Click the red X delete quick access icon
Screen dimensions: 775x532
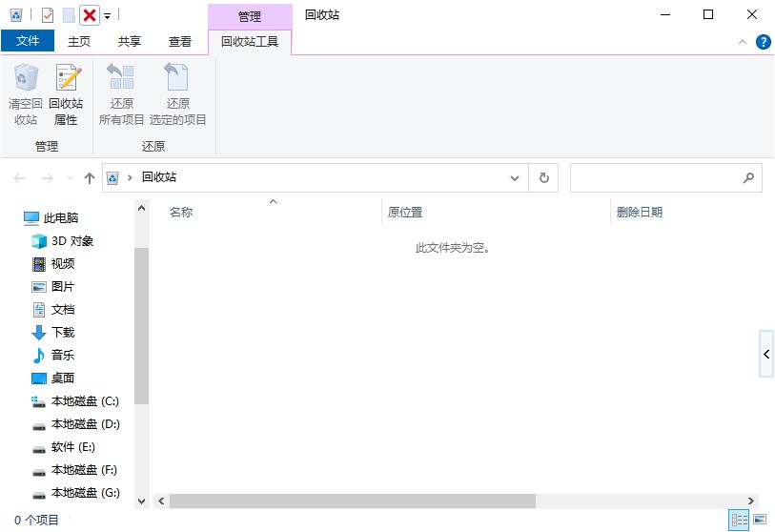(90, 15)
